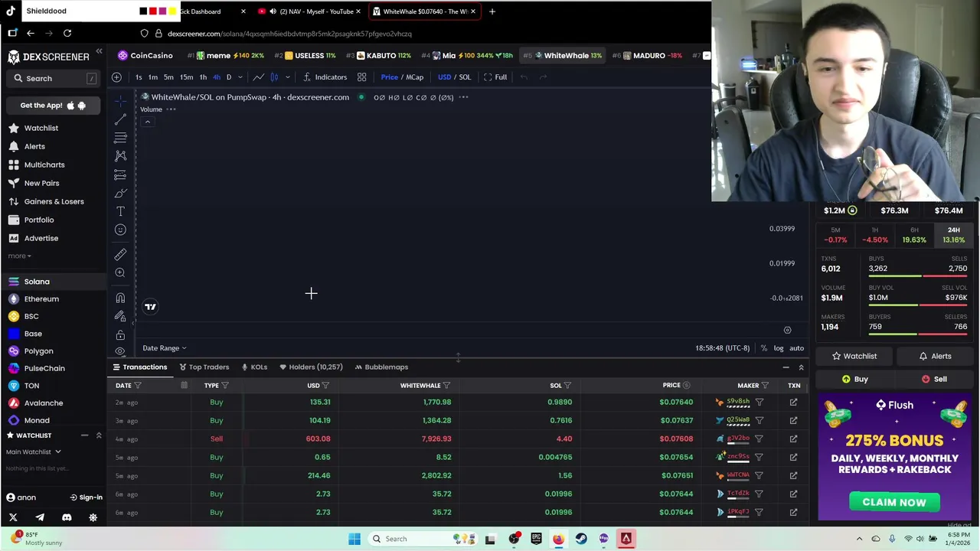Select the Ethereum chain
The image size is (980, 551).
click(41, 298)
